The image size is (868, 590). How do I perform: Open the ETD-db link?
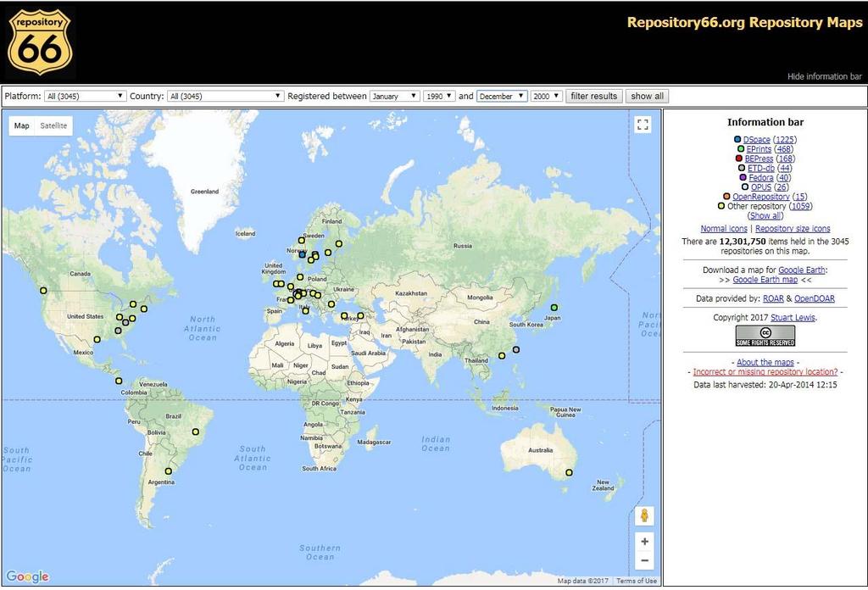(760, 168)
